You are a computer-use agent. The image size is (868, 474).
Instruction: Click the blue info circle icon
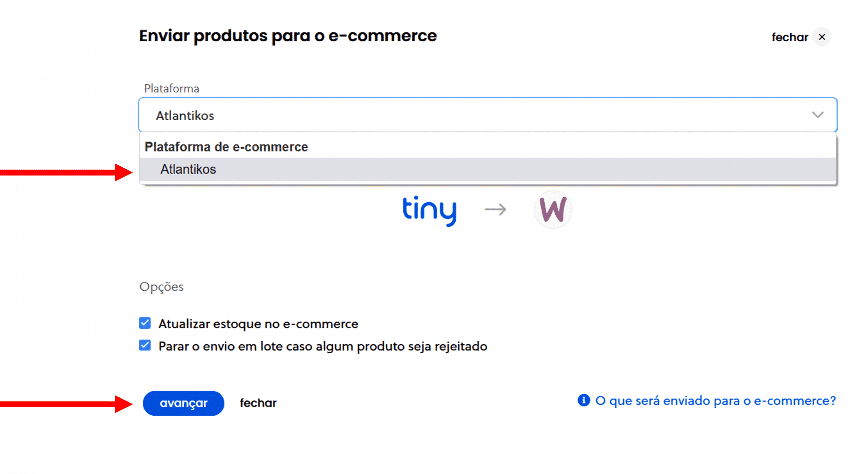pyautogui.click(x=584, y=400)
